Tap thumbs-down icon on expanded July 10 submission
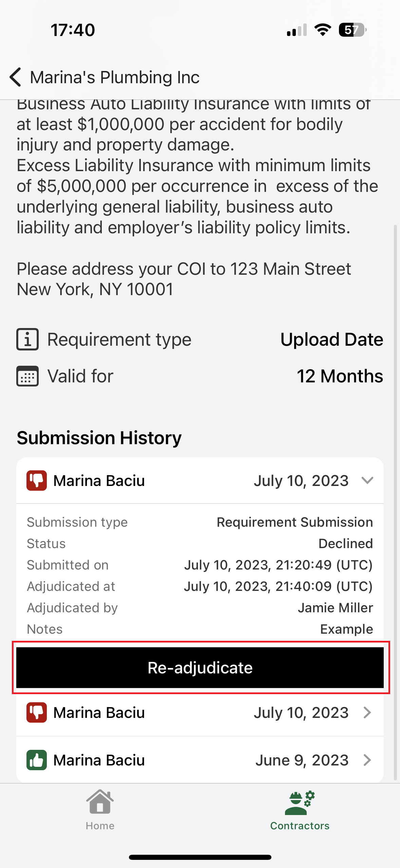The width and height of the screenshot is (400, 868). point(37,481)
